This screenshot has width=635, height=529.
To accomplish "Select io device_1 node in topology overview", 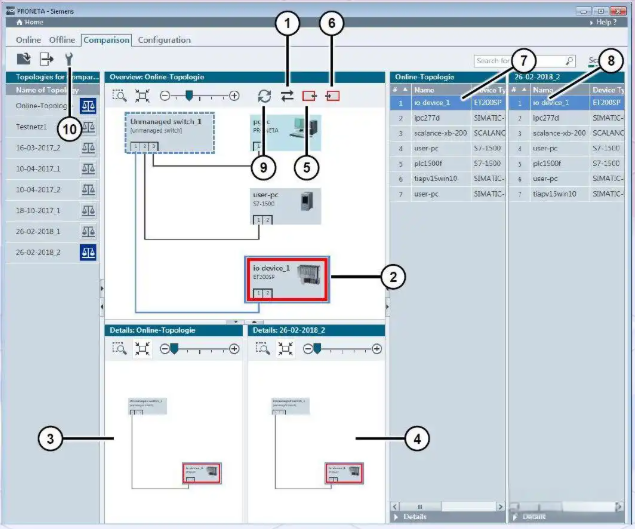I will (285, 278).
